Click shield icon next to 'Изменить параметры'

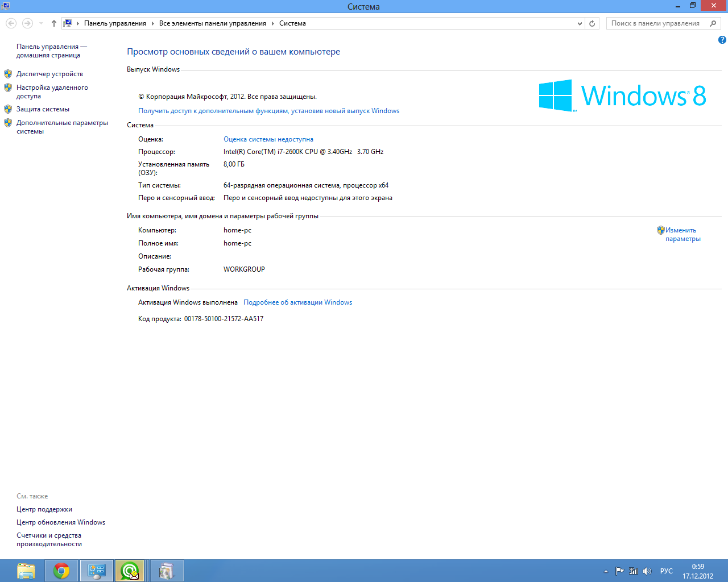click(660, 230)
